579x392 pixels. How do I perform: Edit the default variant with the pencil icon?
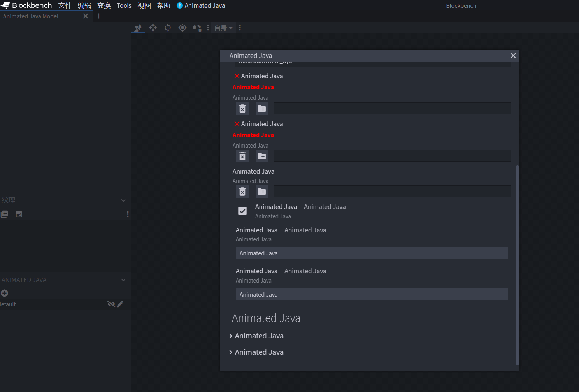(x=120, y=304)
